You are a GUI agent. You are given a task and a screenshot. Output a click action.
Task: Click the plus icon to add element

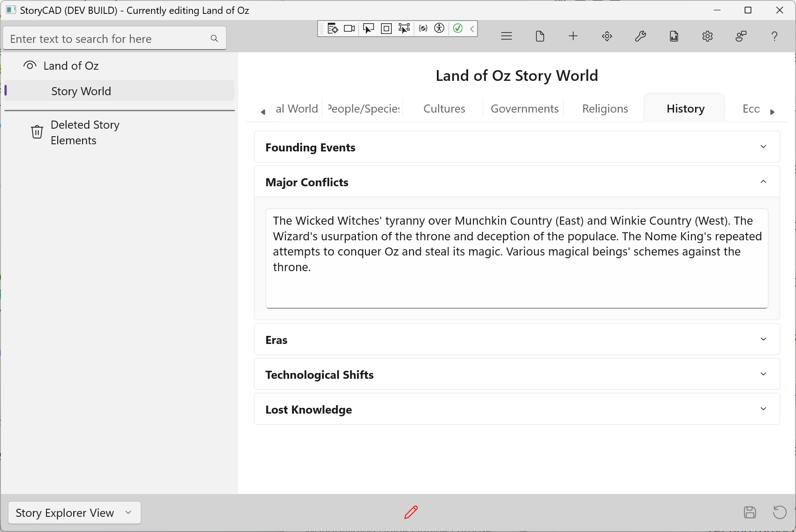point(573,36)
